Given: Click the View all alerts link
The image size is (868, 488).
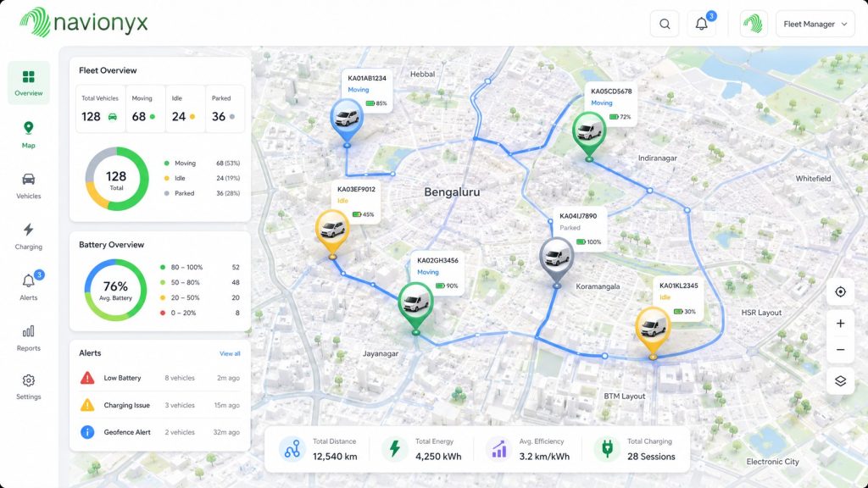Looking at the screenshot, I should point(230,353).
